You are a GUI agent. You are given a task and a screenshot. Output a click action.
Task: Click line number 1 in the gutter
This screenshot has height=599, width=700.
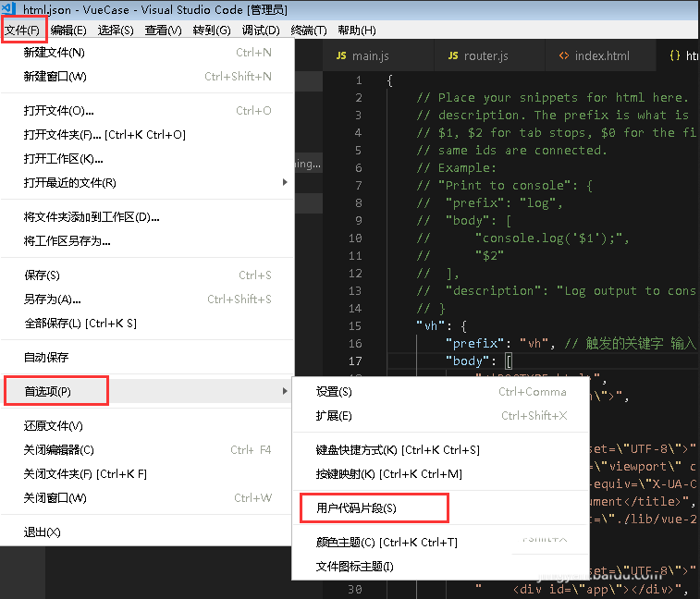point(359,80)
